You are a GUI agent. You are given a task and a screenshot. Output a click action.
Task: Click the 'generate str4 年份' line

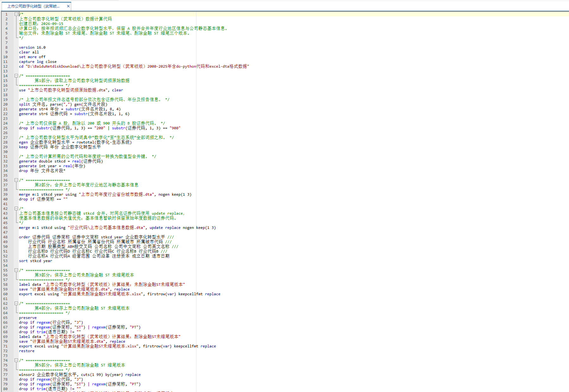click(x=70, y=109)
